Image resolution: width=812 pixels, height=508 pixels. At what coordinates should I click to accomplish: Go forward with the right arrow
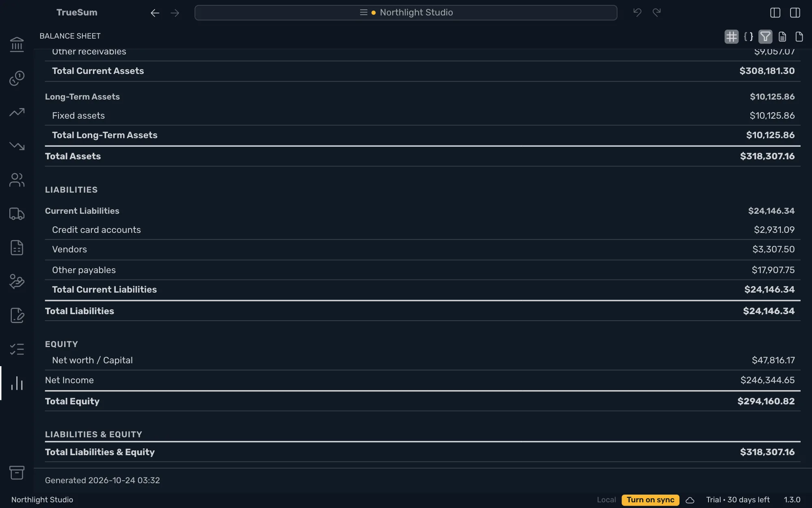175,13
